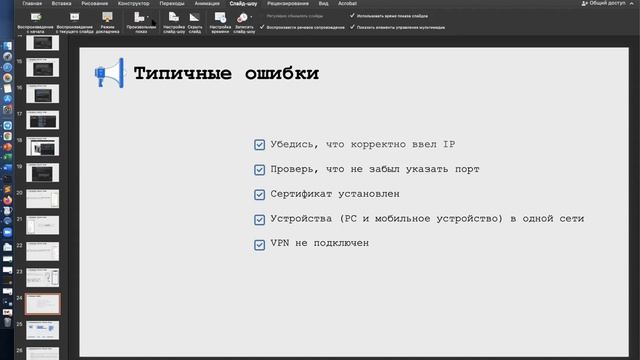Select the Слайд-шоу tab

pyautogui.click(x=243, y=3)
